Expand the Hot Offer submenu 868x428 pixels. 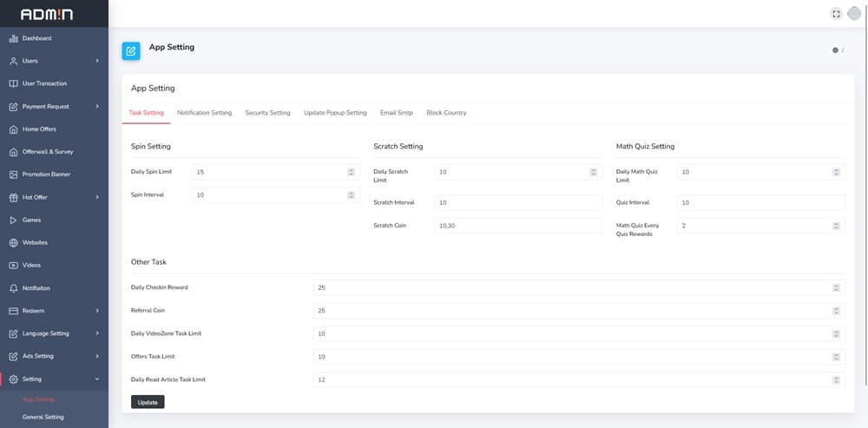tap(97, 197)
